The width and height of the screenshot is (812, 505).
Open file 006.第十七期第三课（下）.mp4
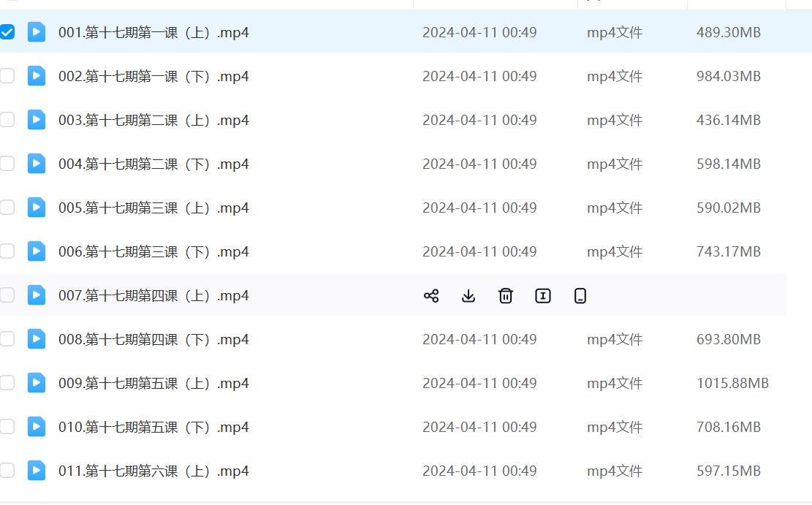coord(153,251)
